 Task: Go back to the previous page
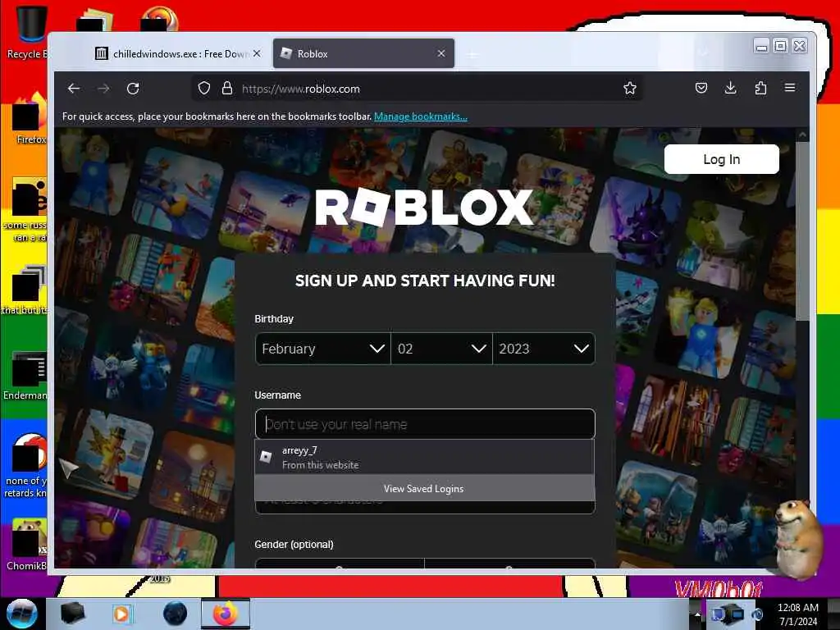pyautogui.click(x=74, y=89)
